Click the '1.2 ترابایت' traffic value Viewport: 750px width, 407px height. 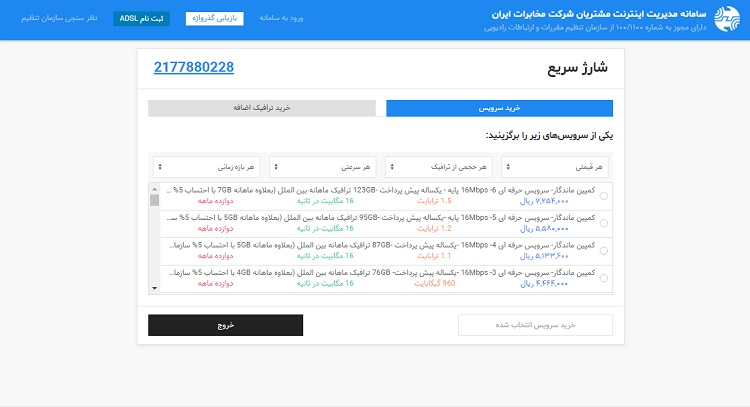(434, 229)
